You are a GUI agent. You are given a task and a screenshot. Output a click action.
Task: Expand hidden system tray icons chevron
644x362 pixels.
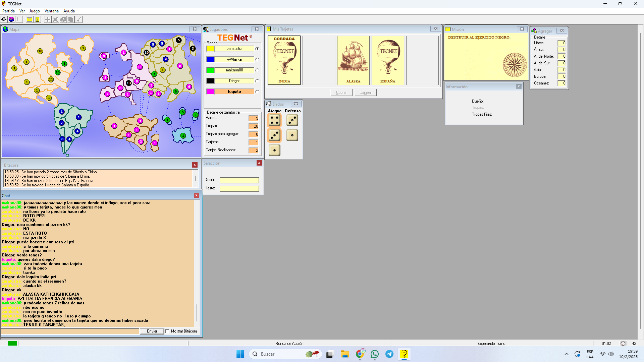567,354
